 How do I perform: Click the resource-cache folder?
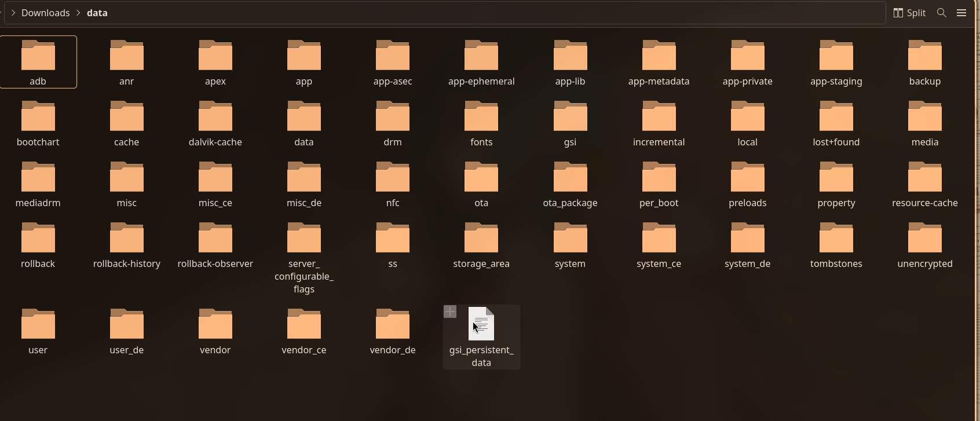pos(925,184)
